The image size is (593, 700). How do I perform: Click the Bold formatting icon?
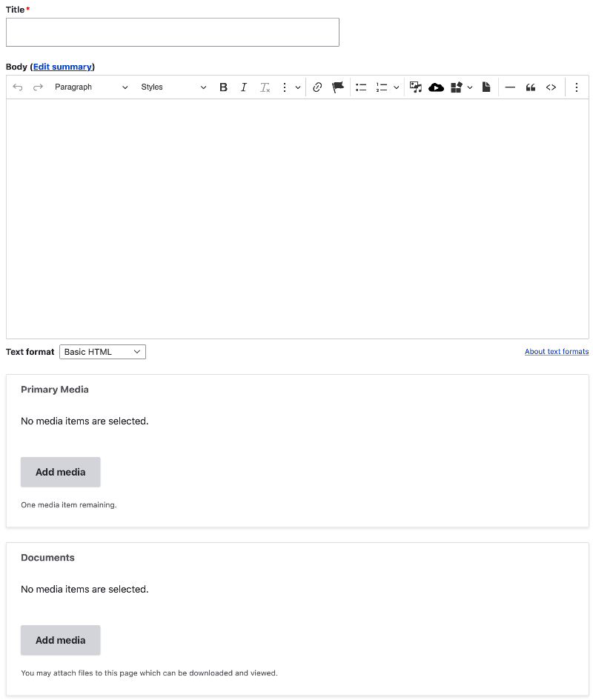coord(223,87)
